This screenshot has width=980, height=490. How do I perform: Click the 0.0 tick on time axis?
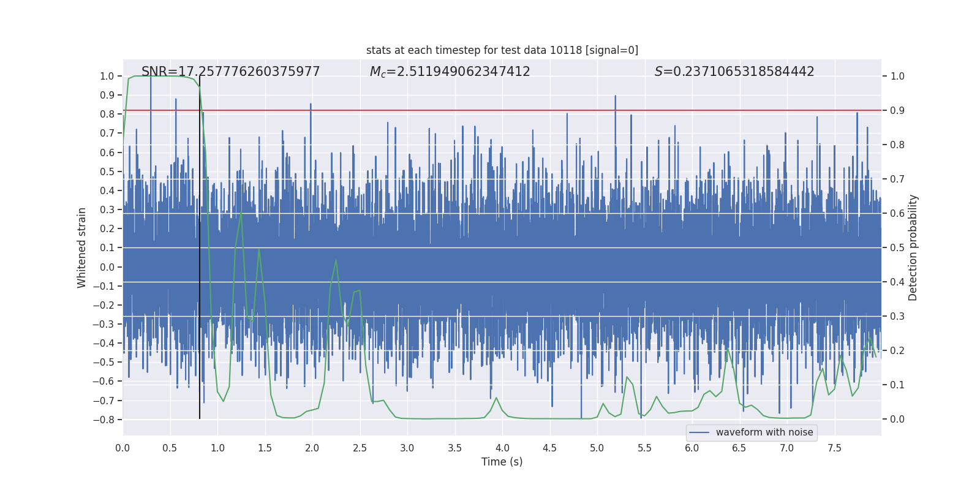(123, 448)
